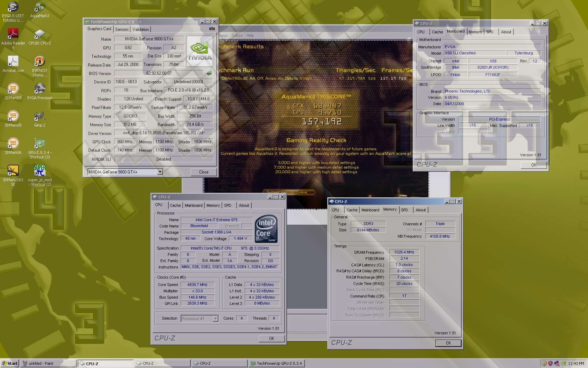Click the processor name Intel Core i7 Extreme 975
The image size is (588, 368).
(x=216, y=220)
